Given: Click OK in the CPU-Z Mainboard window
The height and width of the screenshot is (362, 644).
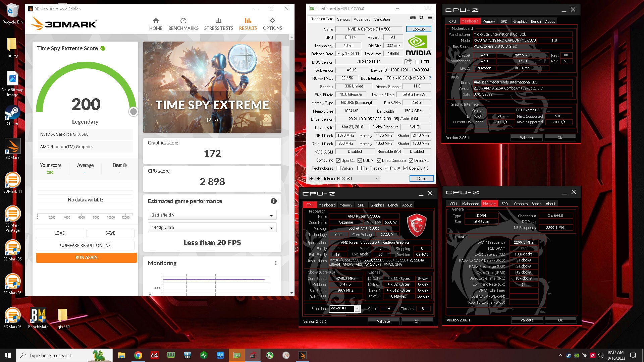Looking at the screenshot, I should pos(560,138).
